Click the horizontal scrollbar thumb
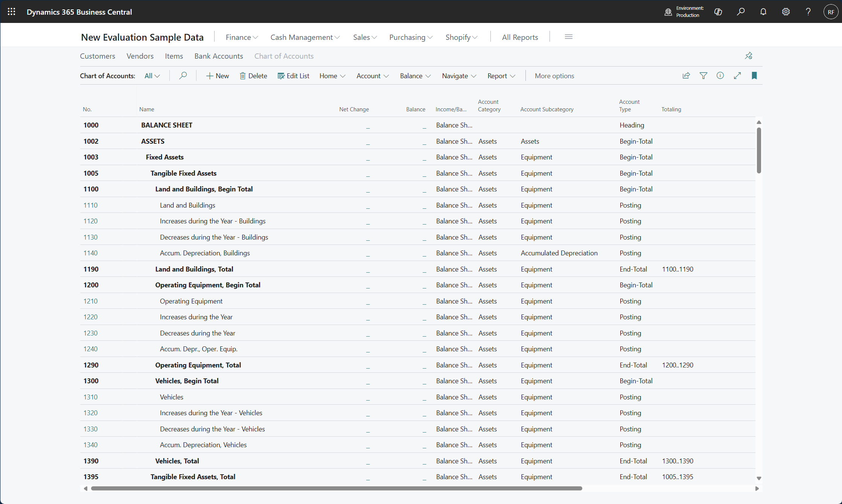The height and width of the screenshot is (504, 842). coord(336,488)
